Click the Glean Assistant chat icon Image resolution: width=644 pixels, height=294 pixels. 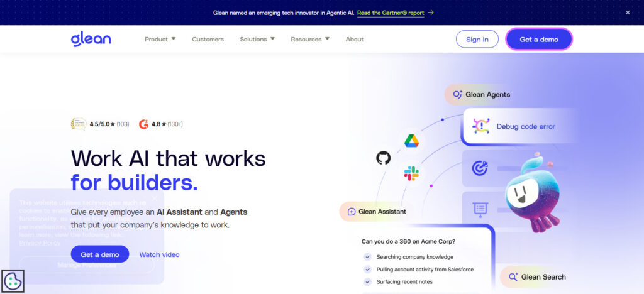pos(352,212)
